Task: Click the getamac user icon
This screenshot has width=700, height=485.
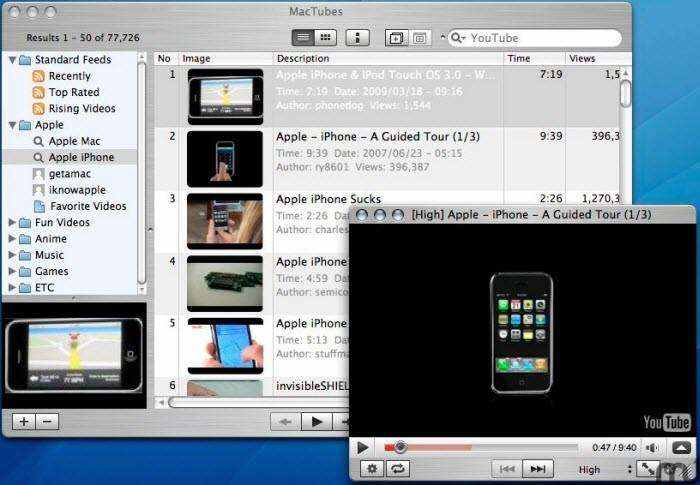Action: [38, 174]
